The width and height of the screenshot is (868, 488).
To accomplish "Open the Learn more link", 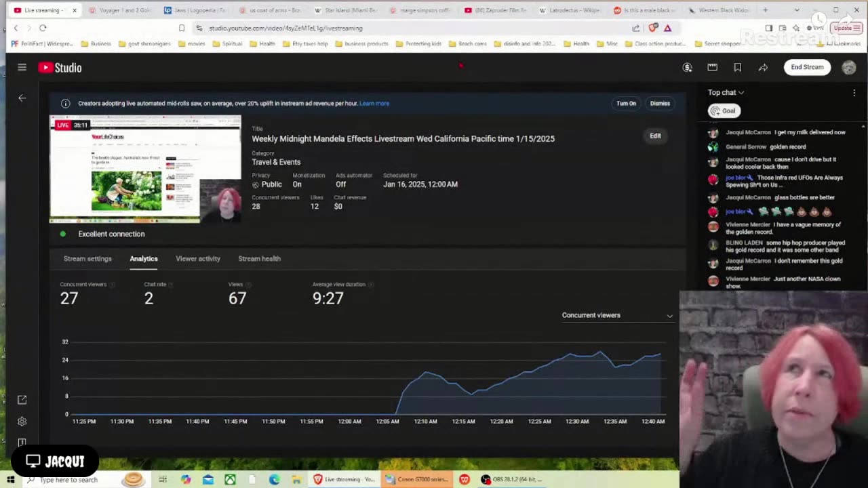I will (x=374, y=103).
